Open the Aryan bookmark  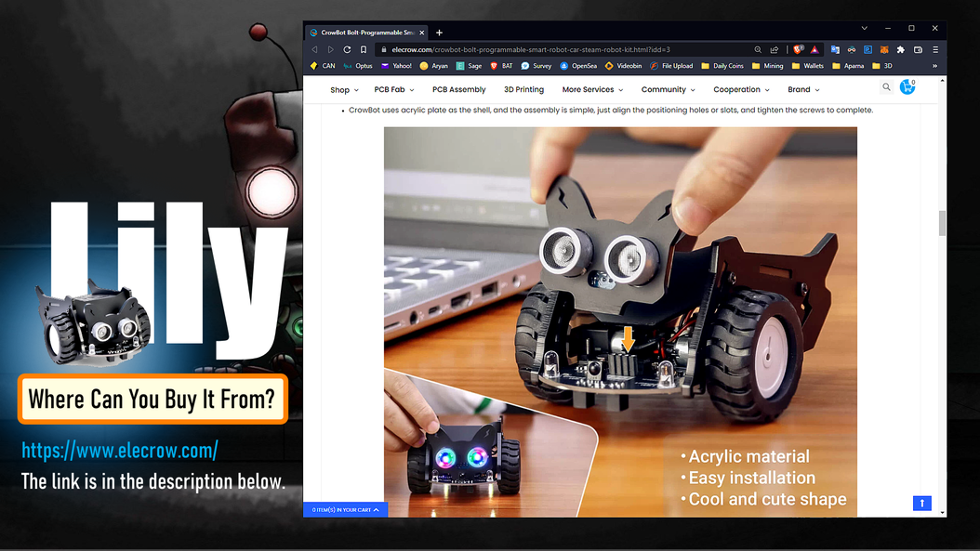[x=434, y=66]
